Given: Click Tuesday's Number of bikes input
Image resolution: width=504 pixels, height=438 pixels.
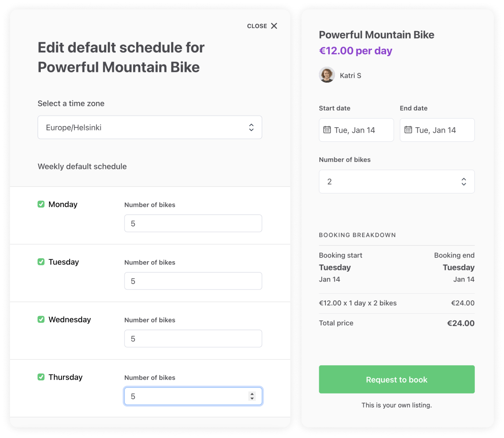Looking at the screenshot, I should click(x=193, y=281).
